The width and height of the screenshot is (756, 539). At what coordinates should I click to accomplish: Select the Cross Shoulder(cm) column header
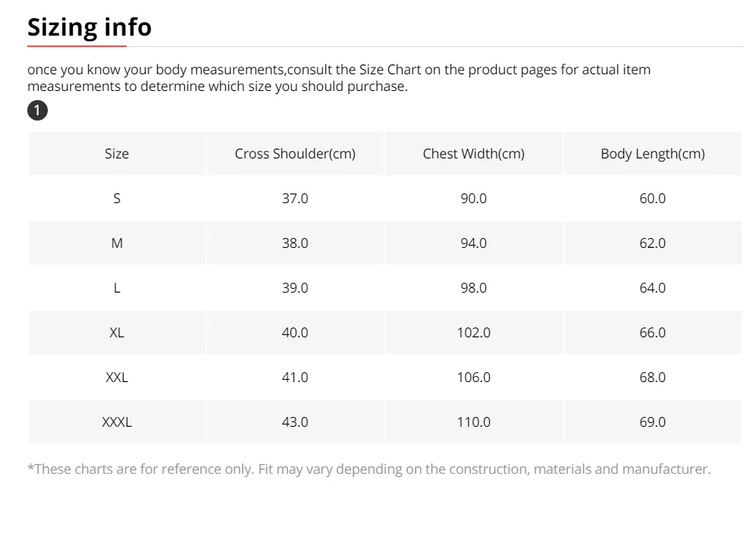(x=295, y=153)
